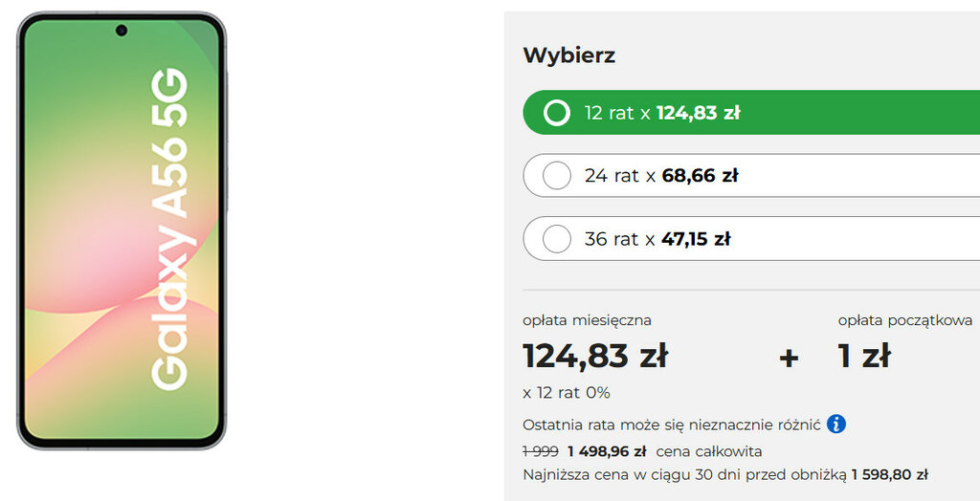Click the 1 498,96 zł total price
Viewport: 980px width, 501px height.
tap(607, 451)
